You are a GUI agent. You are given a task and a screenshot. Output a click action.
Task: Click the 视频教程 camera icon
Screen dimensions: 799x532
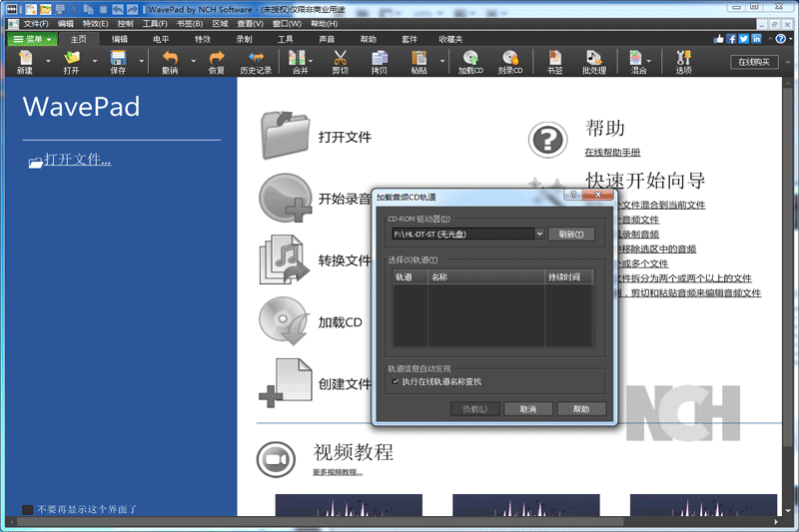(x=276, y=460)
